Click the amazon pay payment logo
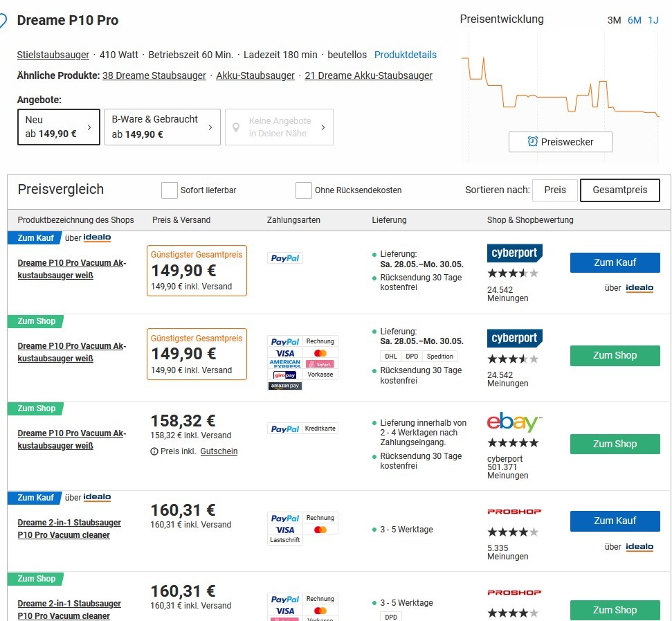 point(285,386)
